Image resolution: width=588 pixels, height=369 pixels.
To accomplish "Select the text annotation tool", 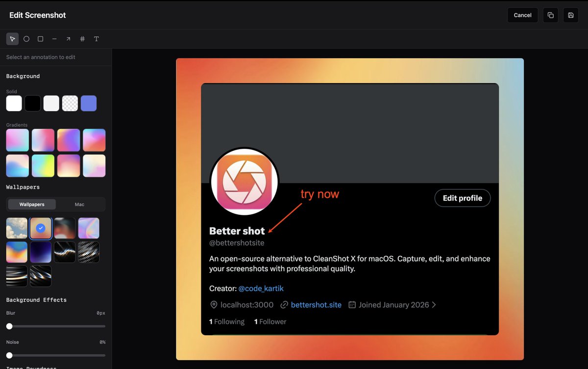I will click(x=97, y=39).
